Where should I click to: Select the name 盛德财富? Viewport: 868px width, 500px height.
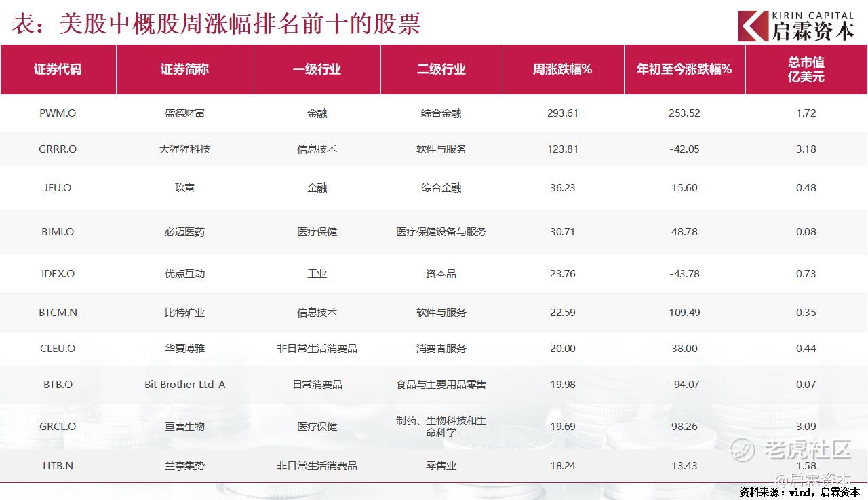click(184, 113)
